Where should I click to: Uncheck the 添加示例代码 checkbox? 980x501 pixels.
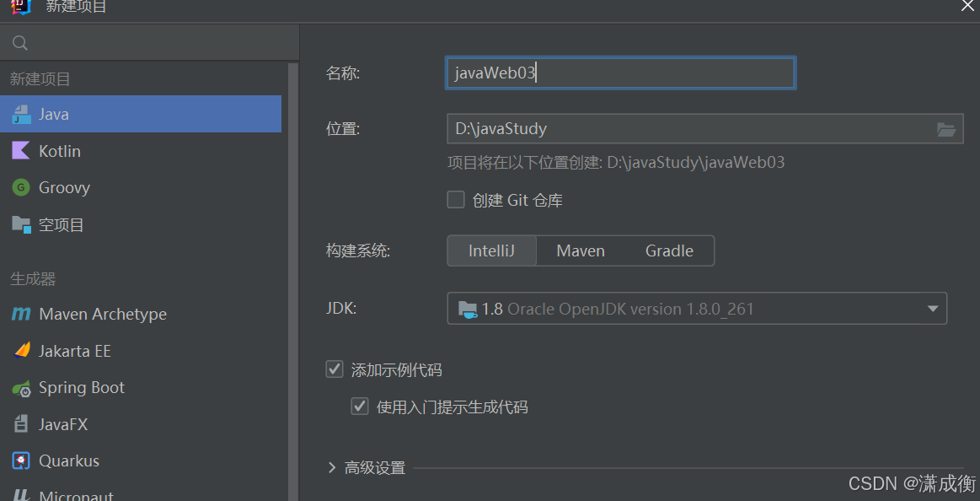[335, 369]
